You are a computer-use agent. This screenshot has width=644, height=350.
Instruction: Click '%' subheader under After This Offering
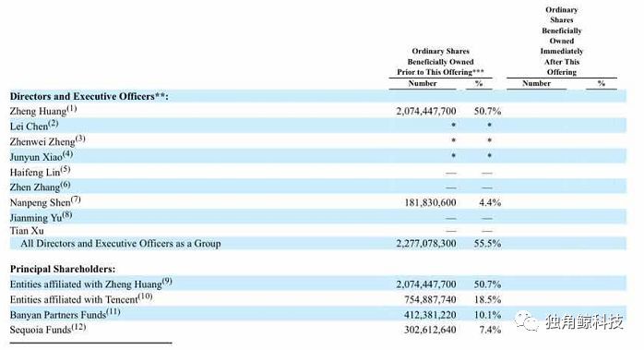pyautogui.click(x=602, y=83)
